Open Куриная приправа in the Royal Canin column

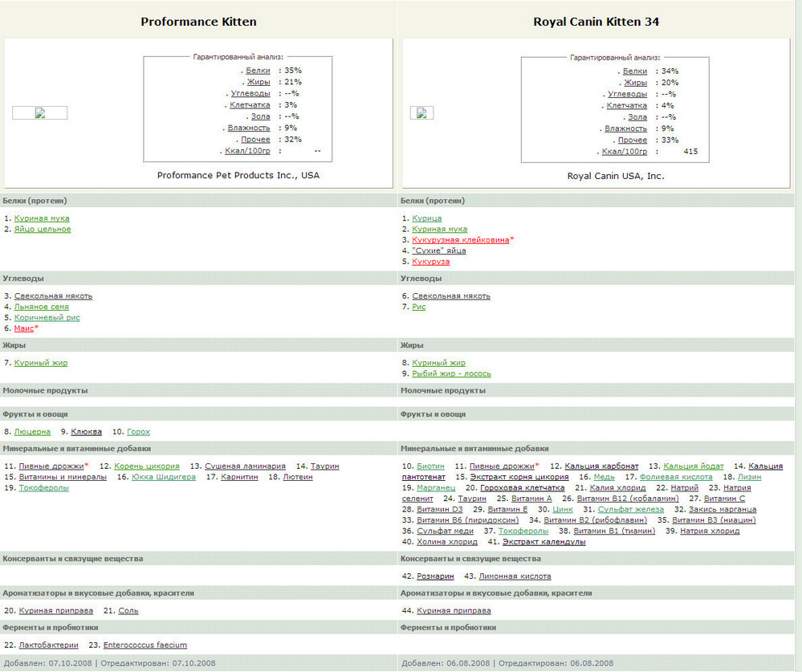(x=454, y=611)
